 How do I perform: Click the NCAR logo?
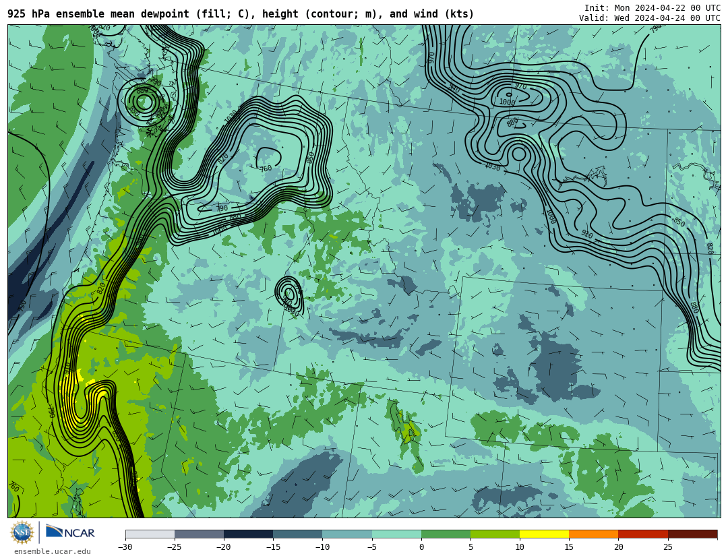(x=70, y=532)
